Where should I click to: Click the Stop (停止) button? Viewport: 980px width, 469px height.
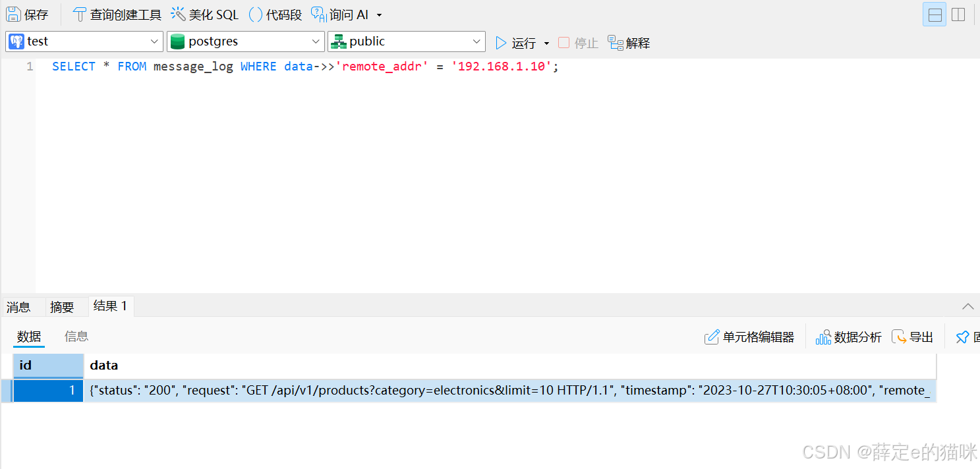pyautogui.click(x=578, y=43)
